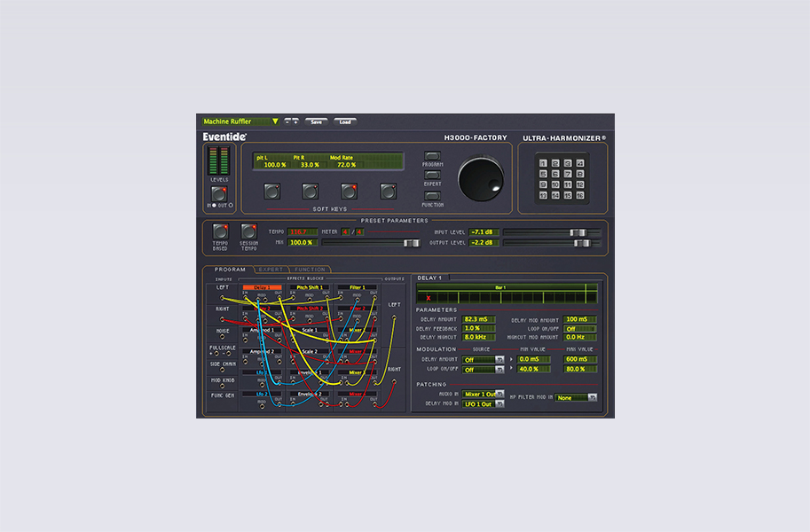This screenshot has height=532, width=810.
Task: Open the Delay Mod In dropdown
Action: click(x=483, y=404)
